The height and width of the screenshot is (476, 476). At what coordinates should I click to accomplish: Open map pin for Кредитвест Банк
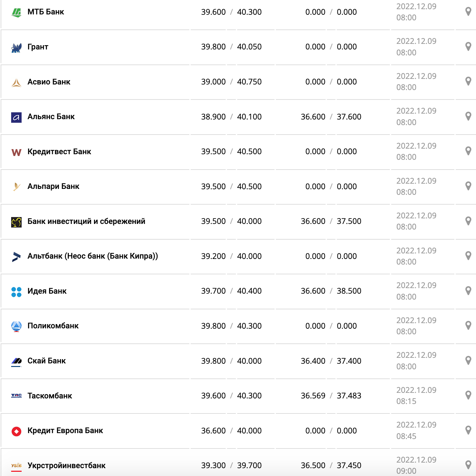468,151
